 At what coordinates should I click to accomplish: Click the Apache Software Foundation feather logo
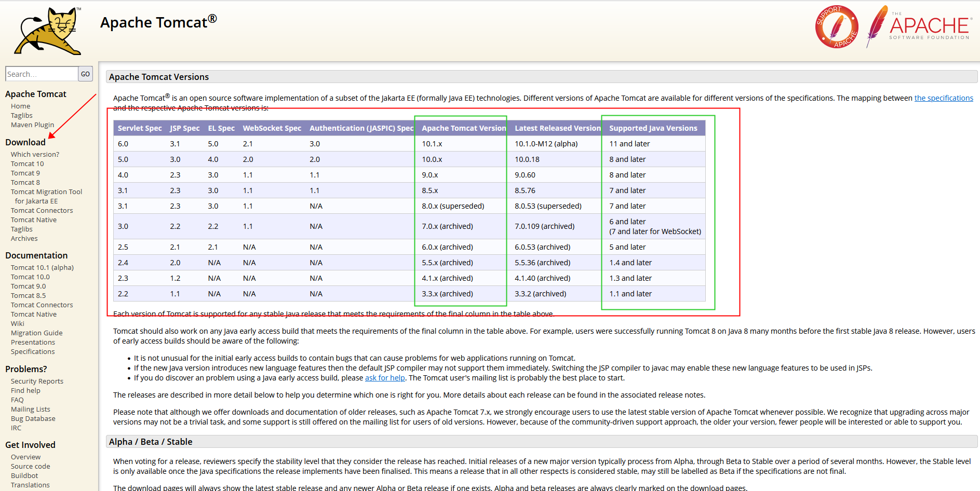[918, 26]
